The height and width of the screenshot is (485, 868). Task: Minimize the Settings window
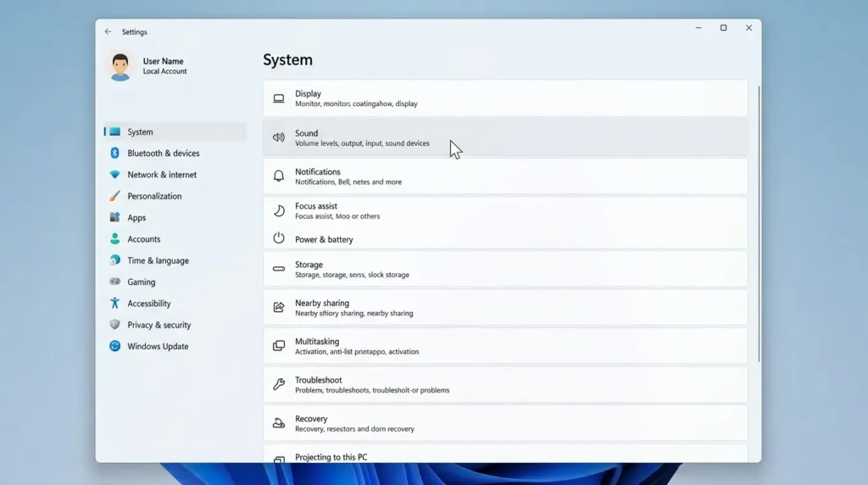point(698,28)
